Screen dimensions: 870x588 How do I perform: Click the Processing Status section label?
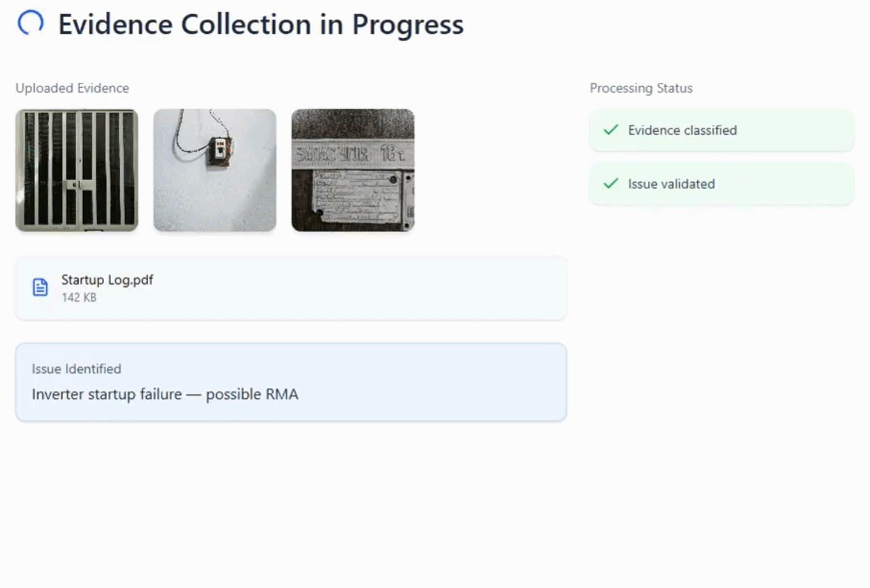click(641, 88)
